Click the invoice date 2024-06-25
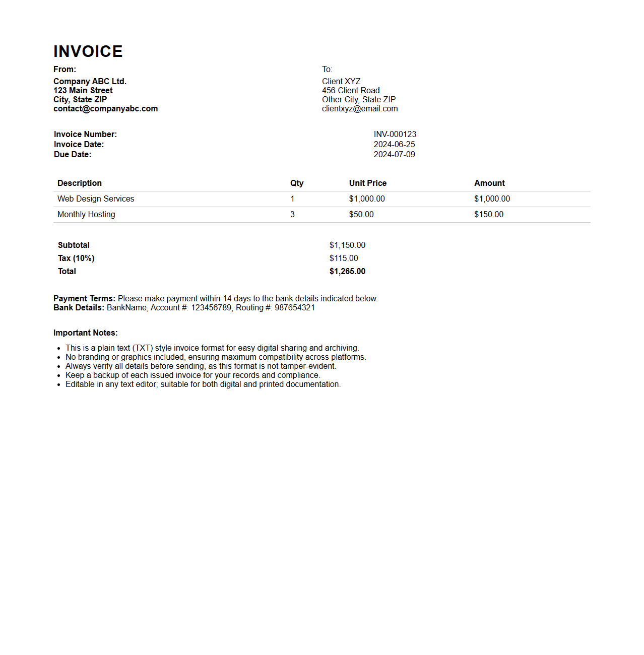The height and width of the screenshot is (655, 644). (394, 145)
